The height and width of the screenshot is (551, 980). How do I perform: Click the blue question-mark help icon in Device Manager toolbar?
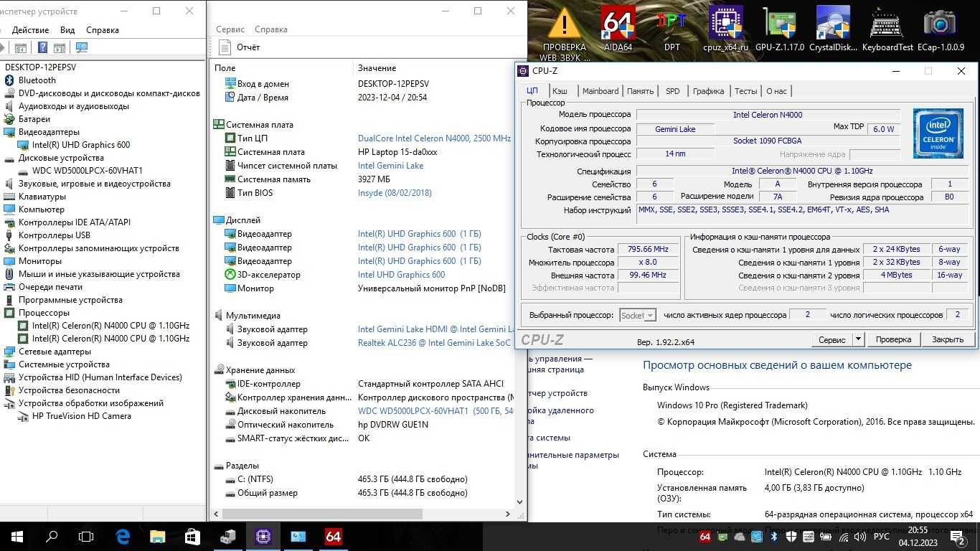click(42, 47)
